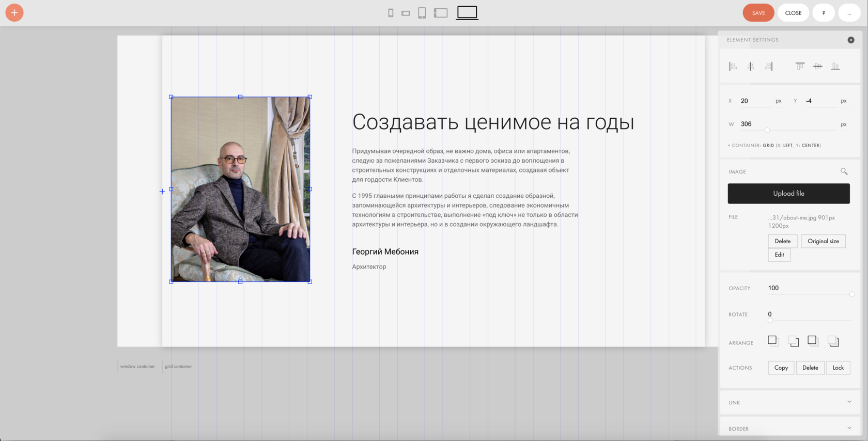Click the Y position input field
The height and width of the screenshot is (441, 868).
tap(820, 101)
